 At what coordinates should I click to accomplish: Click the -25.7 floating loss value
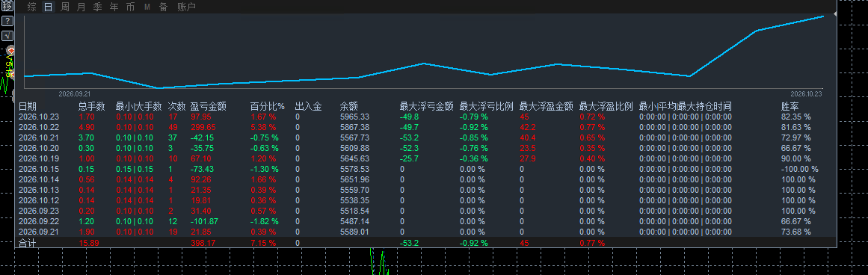[408, 159]
